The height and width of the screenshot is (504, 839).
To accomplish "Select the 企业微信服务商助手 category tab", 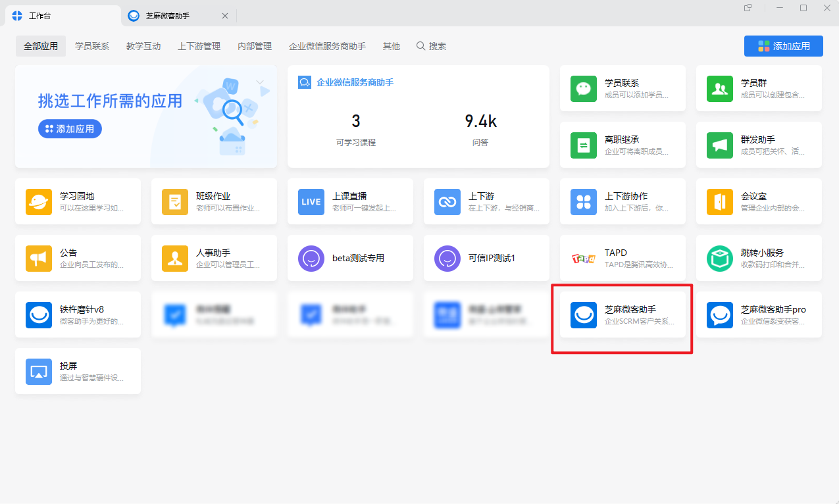I will (x=327, y=46).
